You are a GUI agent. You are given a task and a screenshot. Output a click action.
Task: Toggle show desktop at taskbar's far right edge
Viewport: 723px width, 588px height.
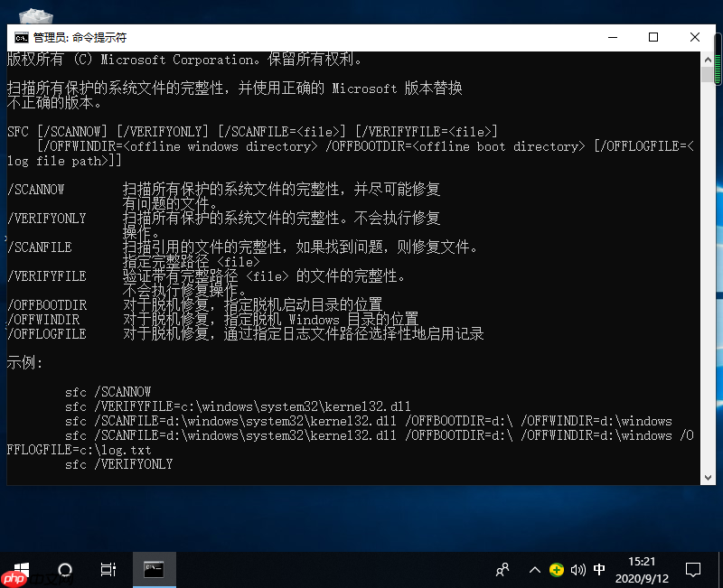(x=720, y=569)
